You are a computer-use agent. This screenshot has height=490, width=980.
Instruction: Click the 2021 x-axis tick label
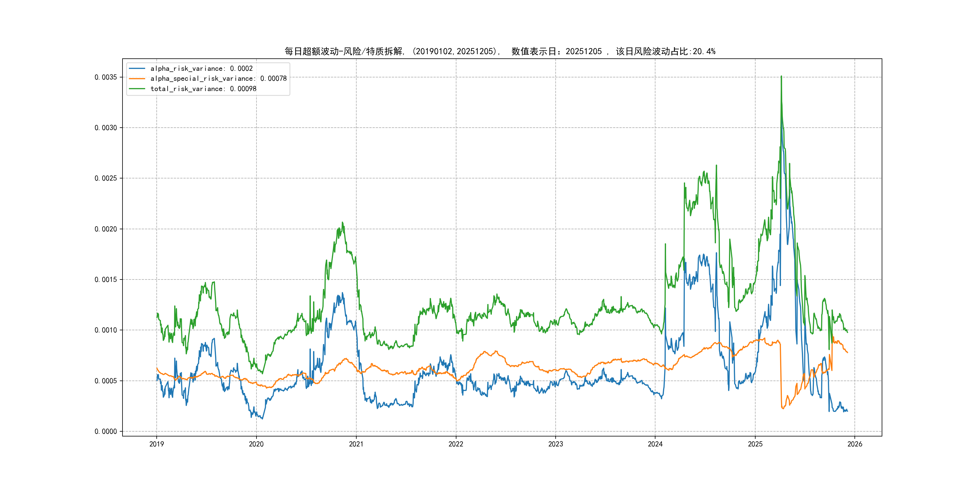click(356, 444)
